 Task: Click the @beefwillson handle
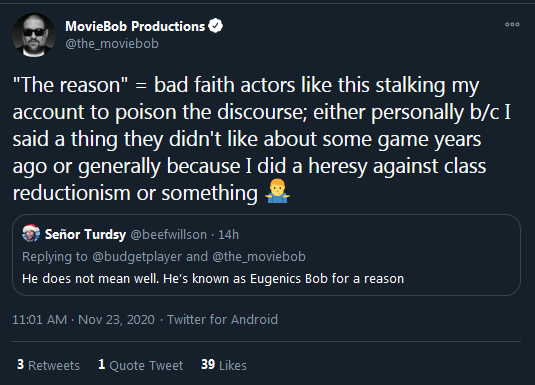pos(169,234)
